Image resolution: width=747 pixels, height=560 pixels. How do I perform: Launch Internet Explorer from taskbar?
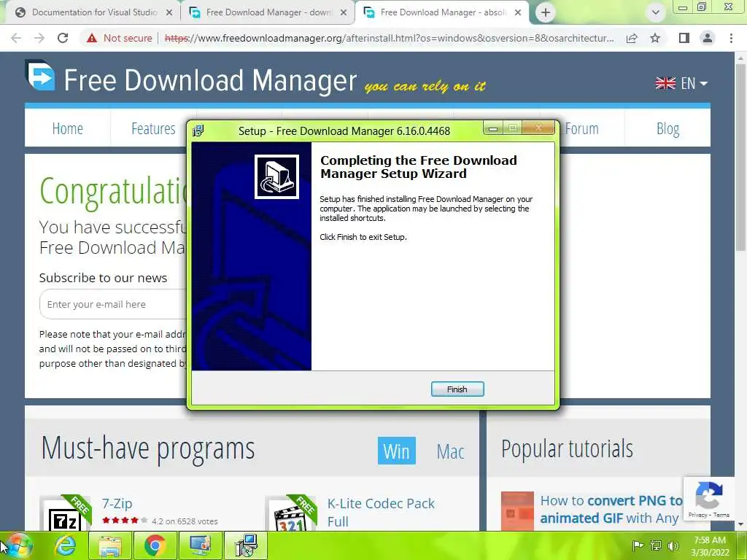[x=65, y=545]
